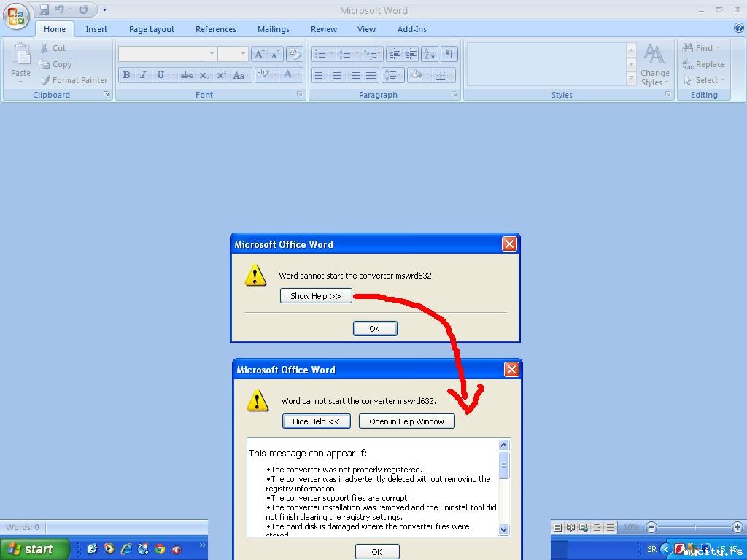Click the help text scrollbar up arrow

(503, 446)
